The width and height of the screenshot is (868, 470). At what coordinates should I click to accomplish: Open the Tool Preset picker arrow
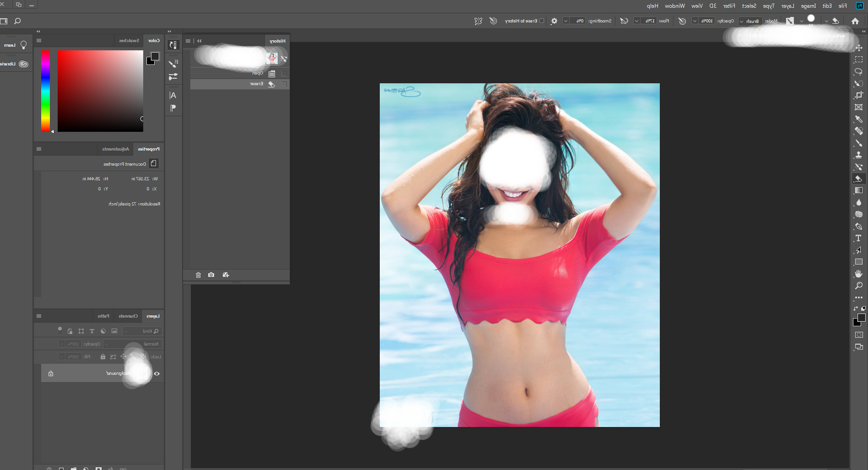point(826,21)
